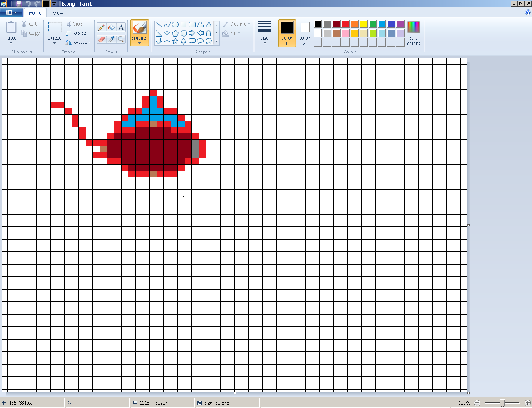Image resolution: width=532 pixels, height=408 pixels.
Task: Switch to the View tab
Action: pos(58,12)
